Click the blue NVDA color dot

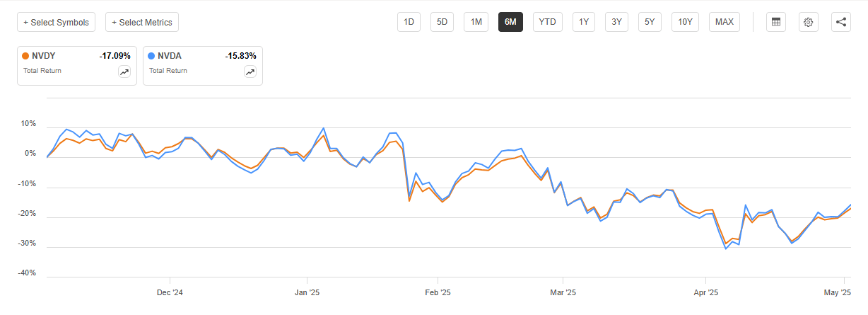click(x=153, y=55)
